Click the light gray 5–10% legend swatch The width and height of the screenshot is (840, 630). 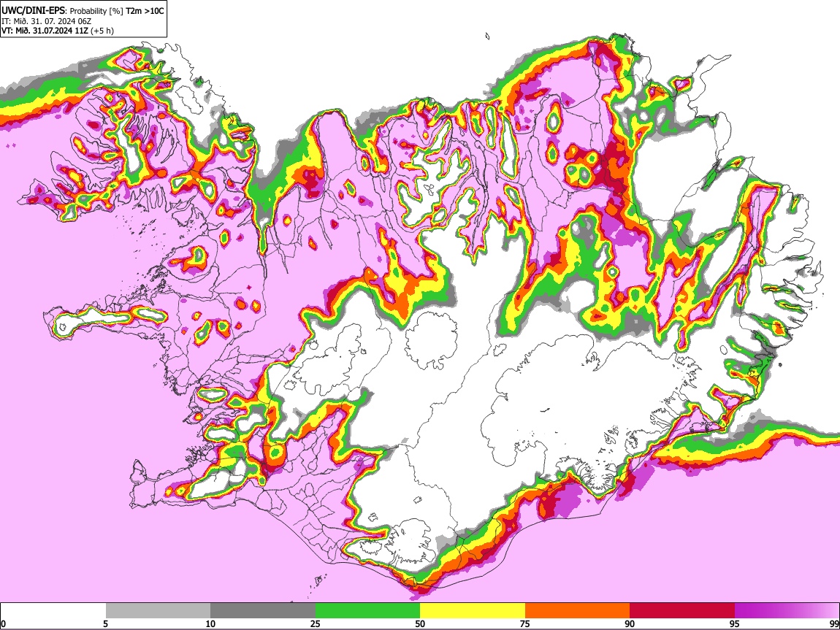tap(158, 610)
